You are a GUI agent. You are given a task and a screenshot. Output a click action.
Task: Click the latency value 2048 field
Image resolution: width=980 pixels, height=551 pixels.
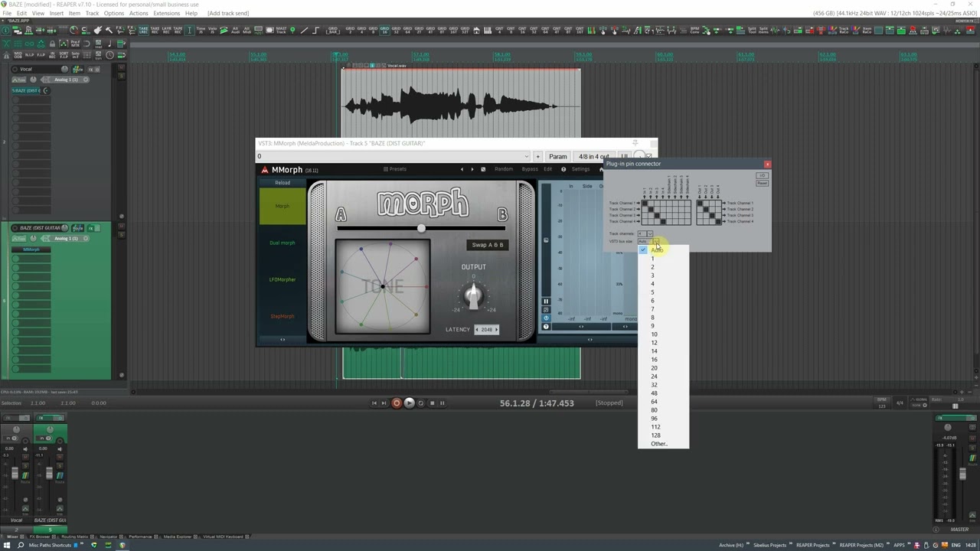point(487,330)
